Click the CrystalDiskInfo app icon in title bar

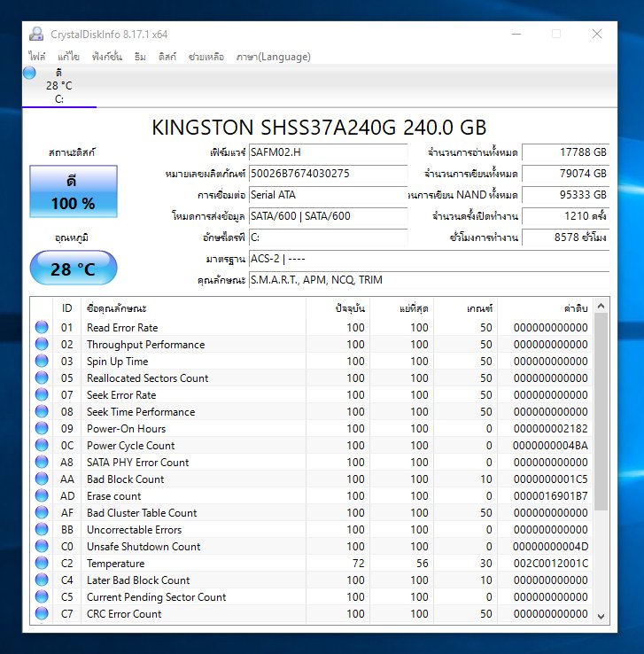pos(35,35)
